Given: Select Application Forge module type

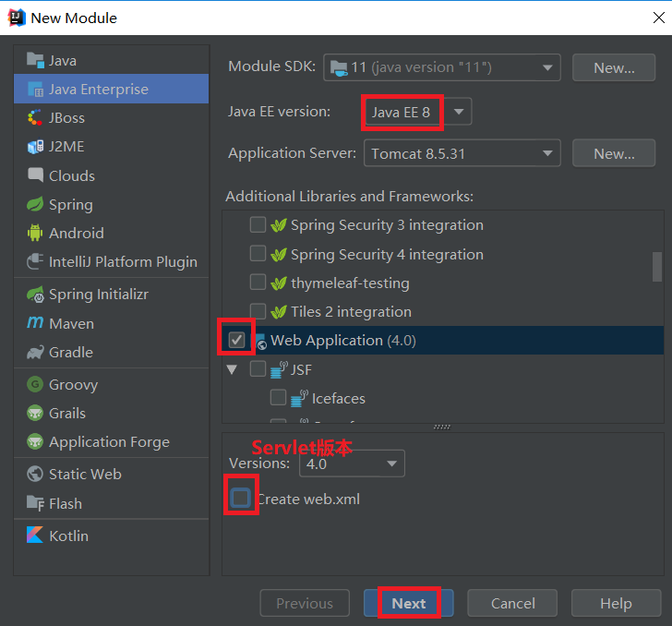Looking at the screenshot, I should (x=111, y=441).
